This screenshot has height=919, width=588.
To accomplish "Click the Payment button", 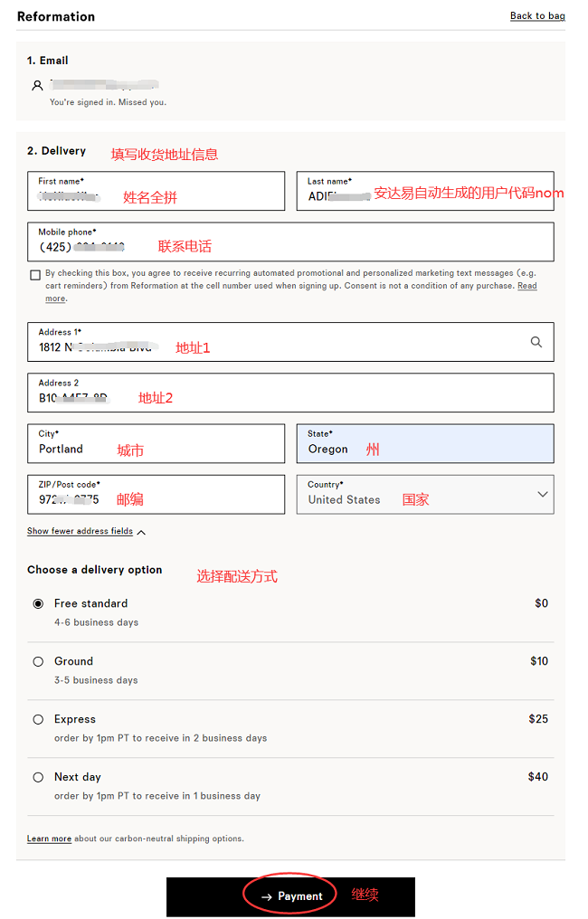I will (x=290, y=896).
